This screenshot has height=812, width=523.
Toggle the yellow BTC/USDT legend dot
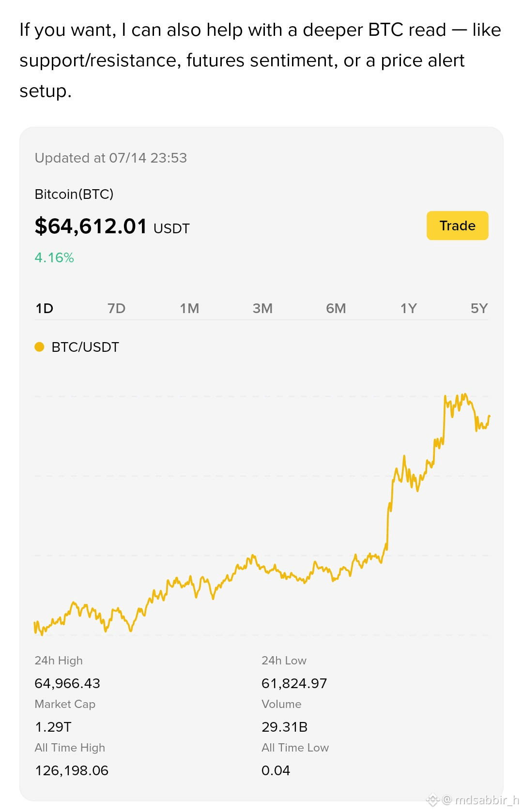coord(40,347)
